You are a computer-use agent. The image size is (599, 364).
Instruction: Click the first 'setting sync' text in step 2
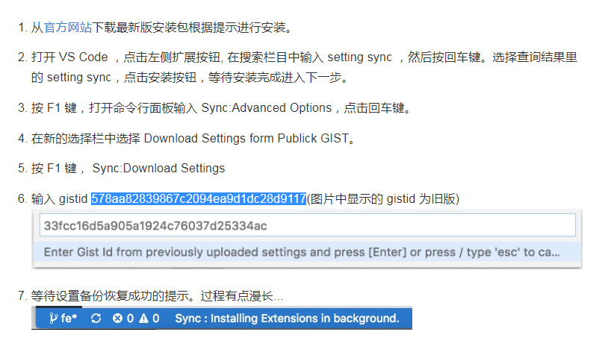pyautogui.click(x=359, y=57)
